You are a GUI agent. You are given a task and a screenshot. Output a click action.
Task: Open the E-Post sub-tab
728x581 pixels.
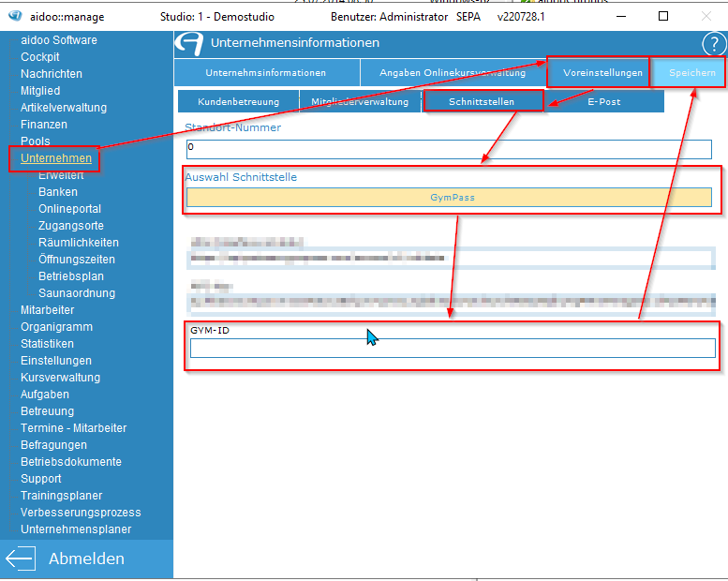click(603, 102)
